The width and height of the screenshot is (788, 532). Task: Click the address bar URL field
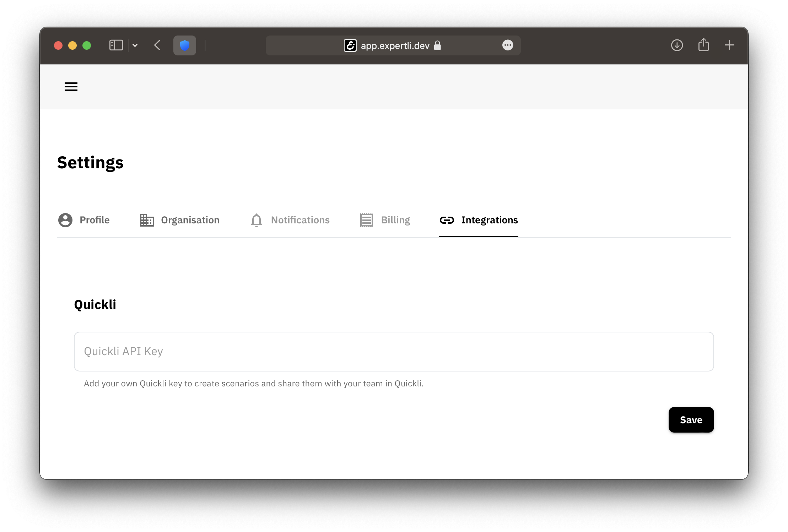(x=394, y=45)
